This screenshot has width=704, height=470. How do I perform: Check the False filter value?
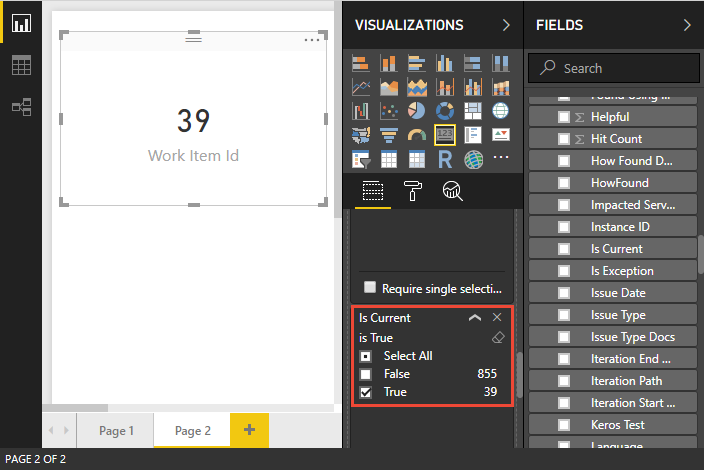tap(365, 374)
